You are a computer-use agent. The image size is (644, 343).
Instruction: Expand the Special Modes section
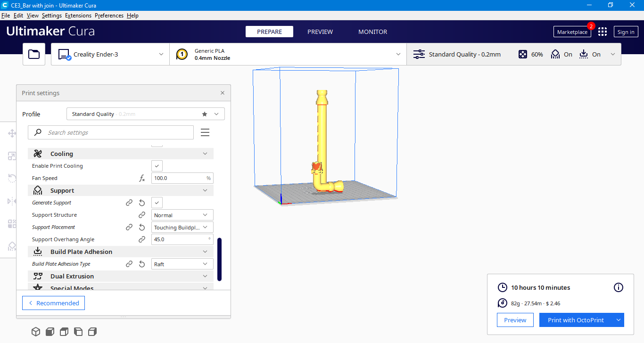click(x=121, y=287)
